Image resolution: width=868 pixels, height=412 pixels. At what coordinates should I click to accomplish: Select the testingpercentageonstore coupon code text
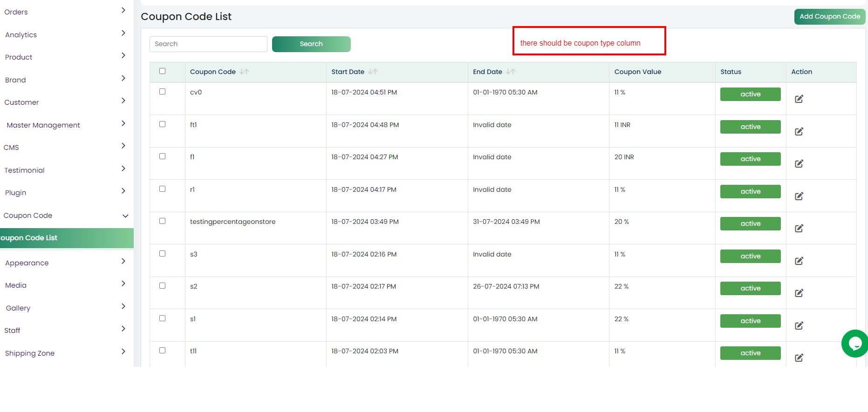(232, 222)
